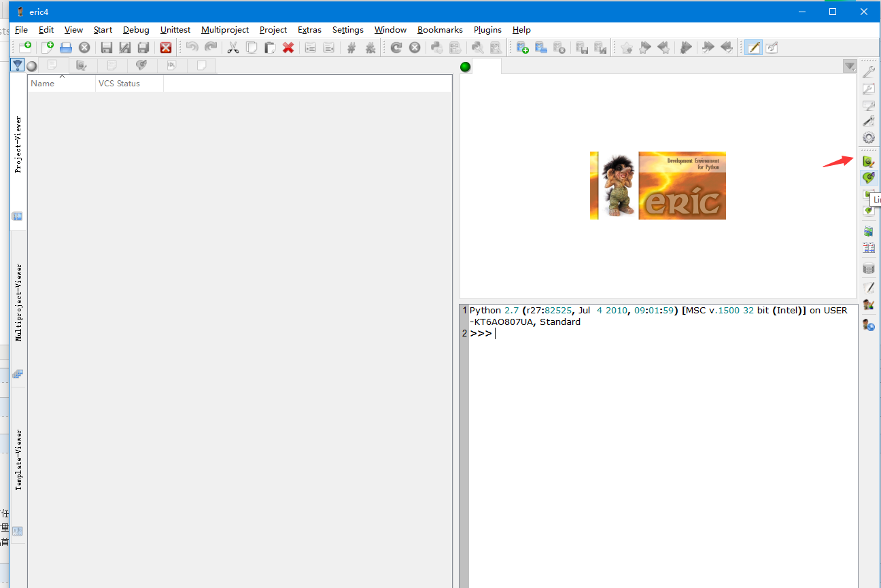Viewport: 881px width, 588px height.
Task: Click the Comment hash icon
Action: tap(351, 48)
